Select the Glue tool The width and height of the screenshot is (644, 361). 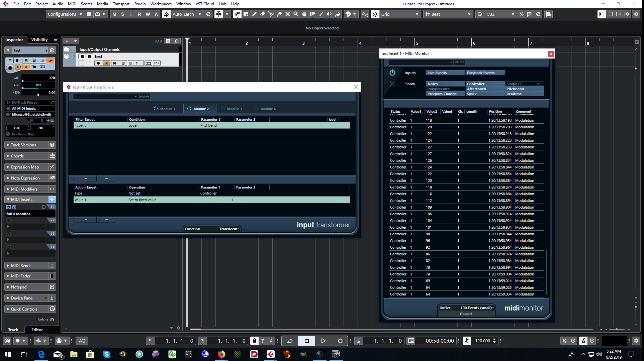[x=279, y=14]
